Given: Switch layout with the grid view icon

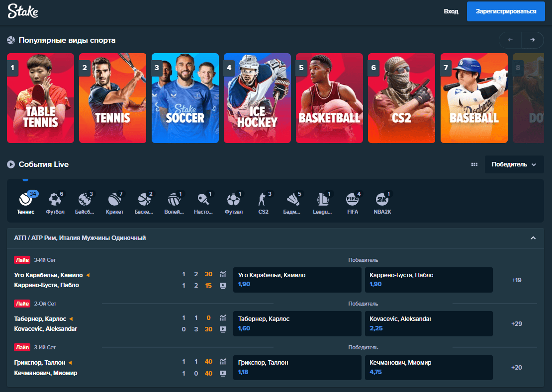Looking at the screenshot, I should (x=474, y=164).
